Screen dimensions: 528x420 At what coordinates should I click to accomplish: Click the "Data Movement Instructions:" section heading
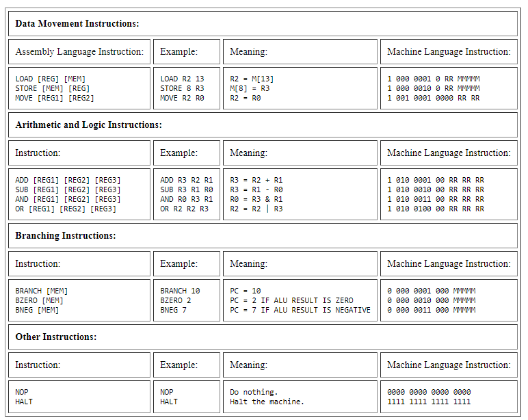[77, 23]
